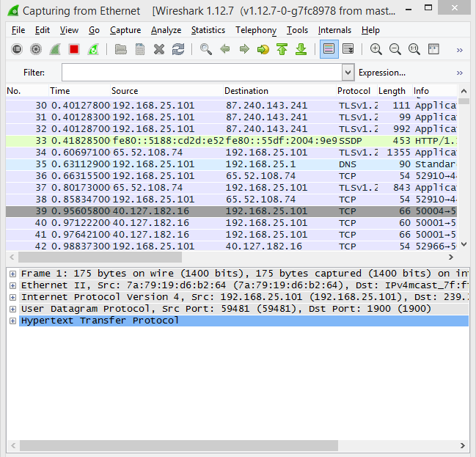The width and height of the screenshot is (476, 457).
Task: Sort packets by No. column header
Action: pyautogui.click(x=27, y=91)
